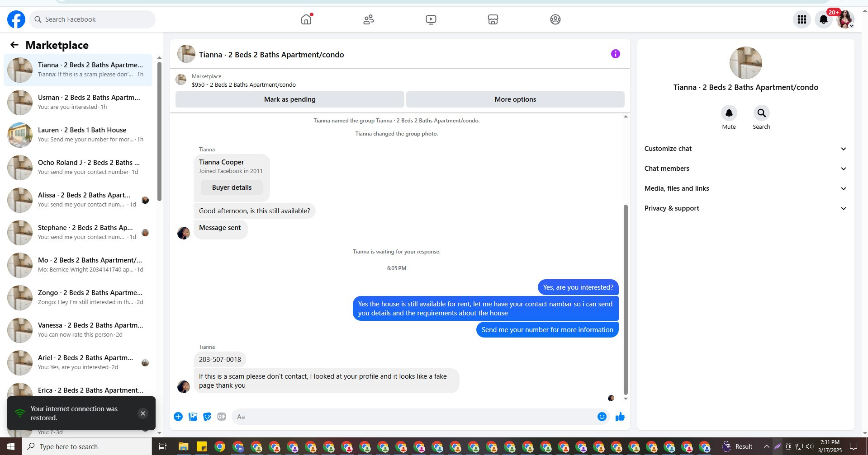The height and width of the screenshot is (455, 868).
Task: Open Stephane's apartment conversation
Action: [x=78, y=232]
